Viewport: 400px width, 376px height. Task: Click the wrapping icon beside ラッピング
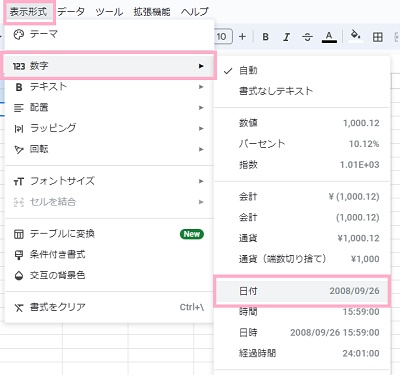pos(19,129)
